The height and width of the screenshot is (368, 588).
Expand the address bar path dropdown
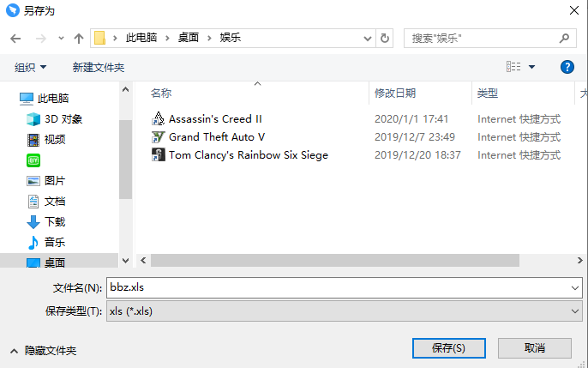368,39
